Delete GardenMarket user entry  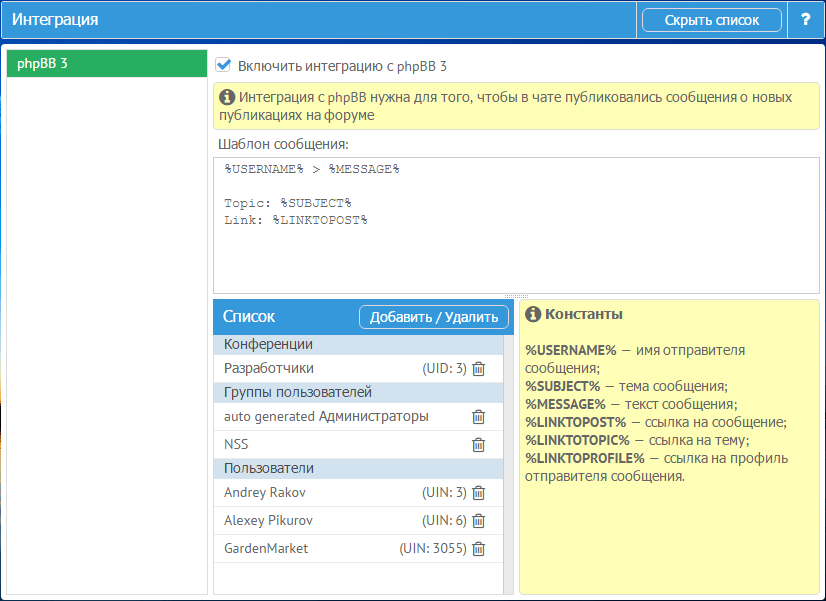pyautogui.click(x=478, y=549)
